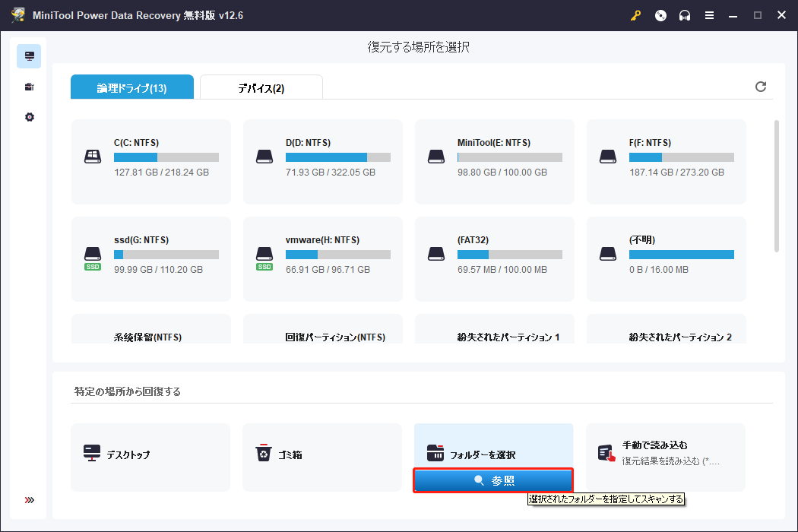Viewport: 798px width, 532px height.
Task: Click フォルダーを選択 label
Action: point(483,454)
